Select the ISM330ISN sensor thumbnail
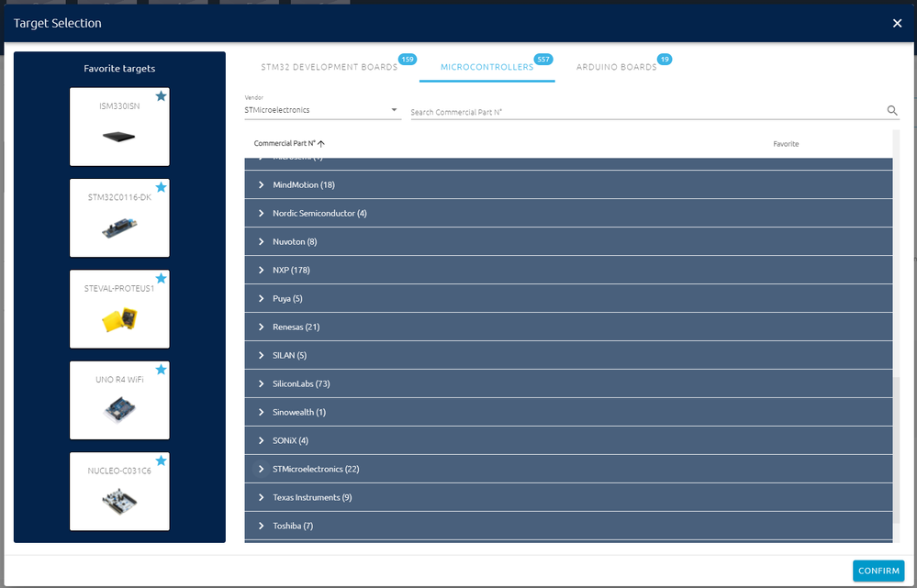 point(118,137)
